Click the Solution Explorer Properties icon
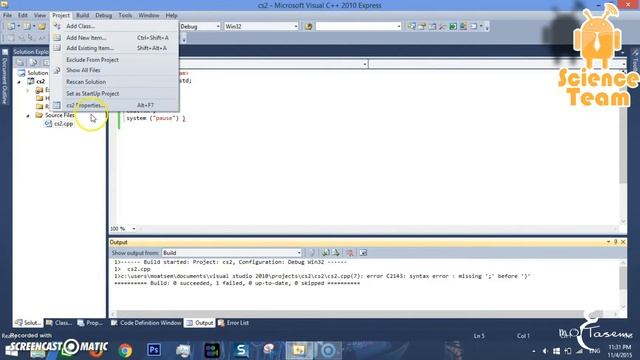Screen dimensions: 640x360 [20, 62]
